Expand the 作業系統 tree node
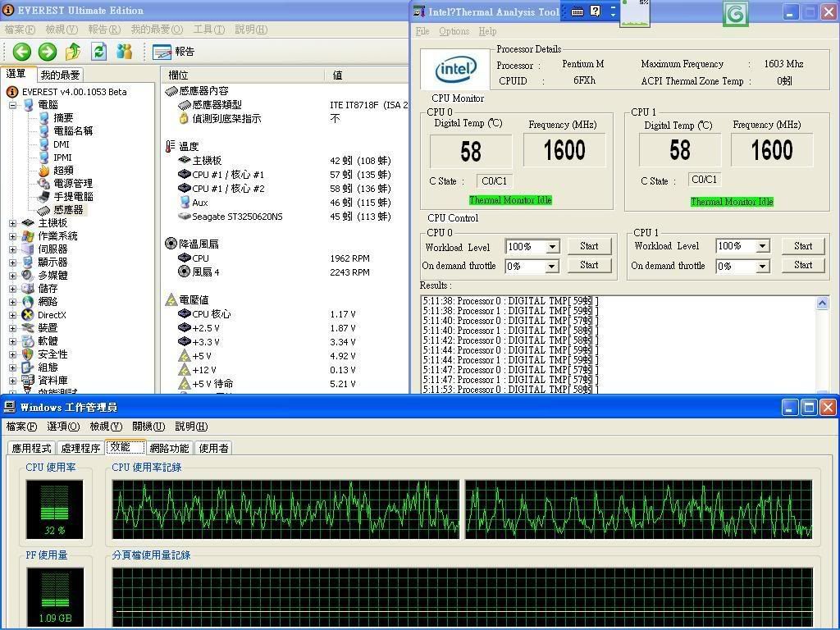The height and width of the screenshot is (630, 840). click(x=12, y=236)
